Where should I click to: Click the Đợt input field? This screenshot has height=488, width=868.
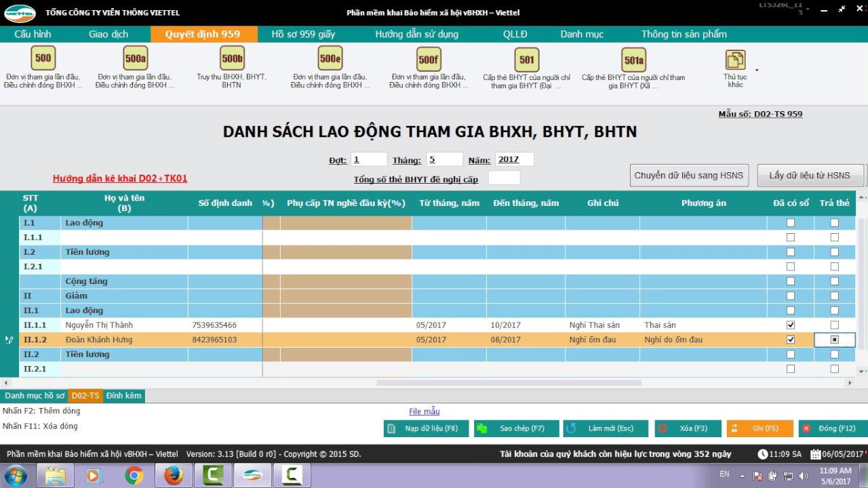(369, 159)
